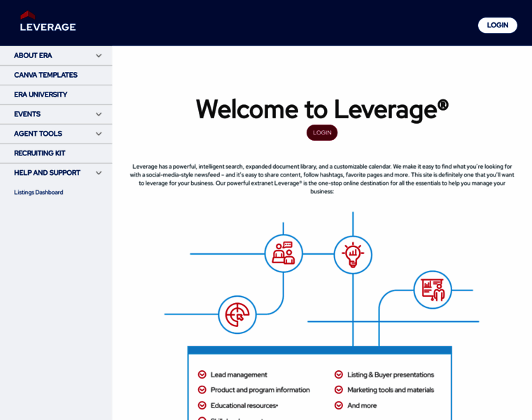Click the Leverage logo in header
Viewport: 532px width, 420px height.
[48, 21]
